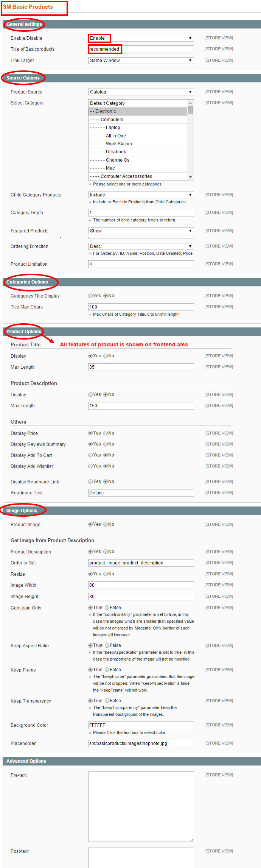This screenshot has height=868, width=261.
Task: Collapse the Categories Options section
Action: [x=132, y=282]
